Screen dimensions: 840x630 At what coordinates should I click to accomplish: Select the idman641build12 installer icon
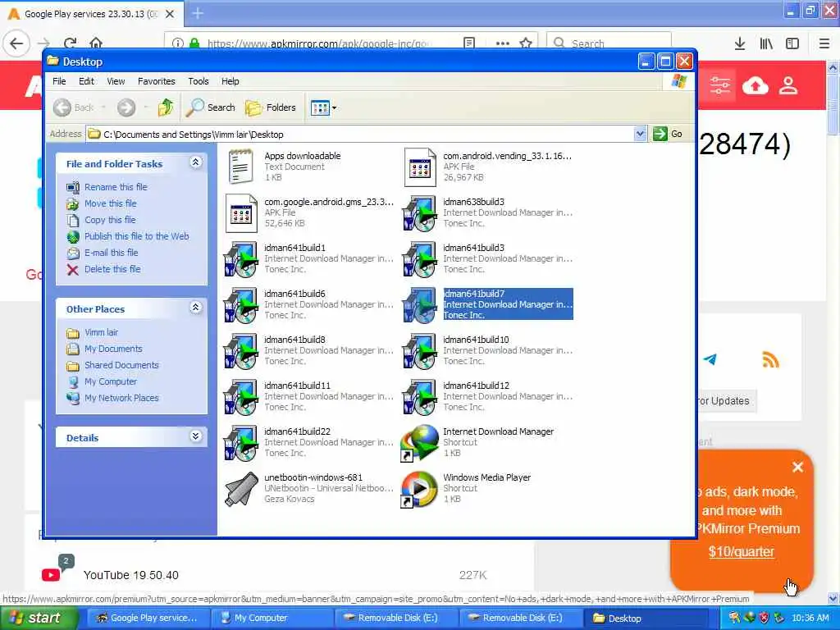(x=419, y=398)
